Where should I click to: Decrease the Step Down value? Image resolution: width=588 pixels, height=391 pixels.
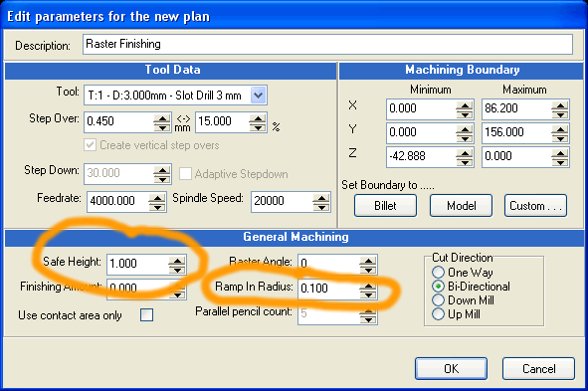click(x=162, y=179)
